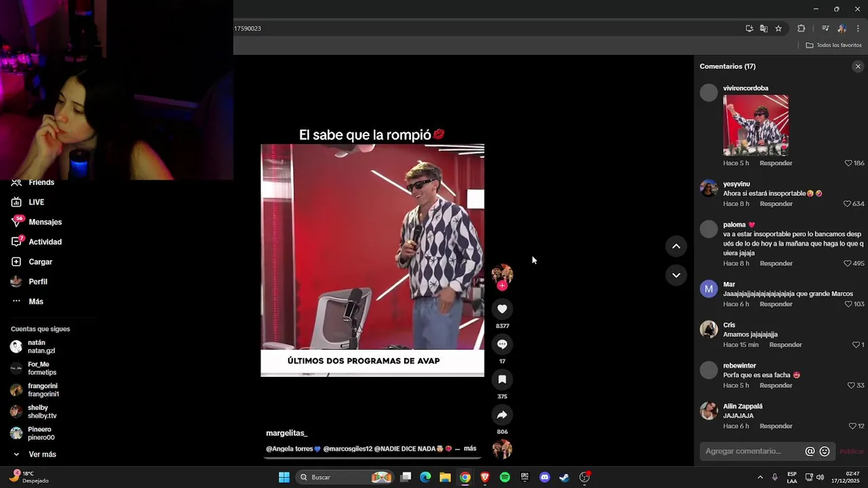This screenshot has width=868, height=488.
Task: Open Discord from the taskbar
Action: click(545, 477)
